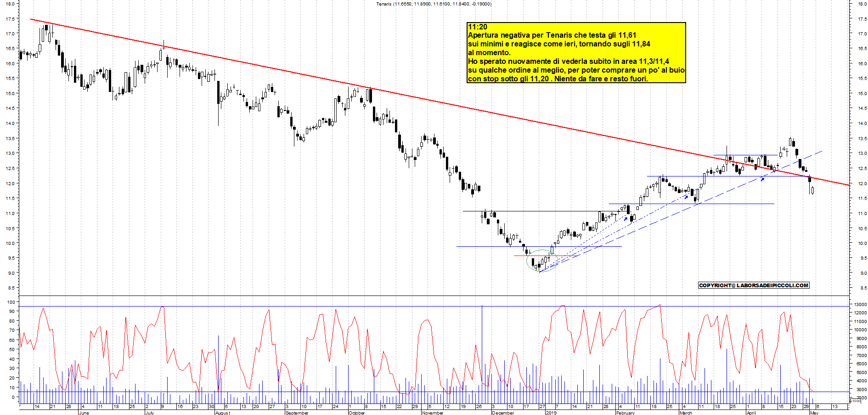
Task: Click the 'October' month label on time axis
Action: pyautogui.click(x=356, y=413)
